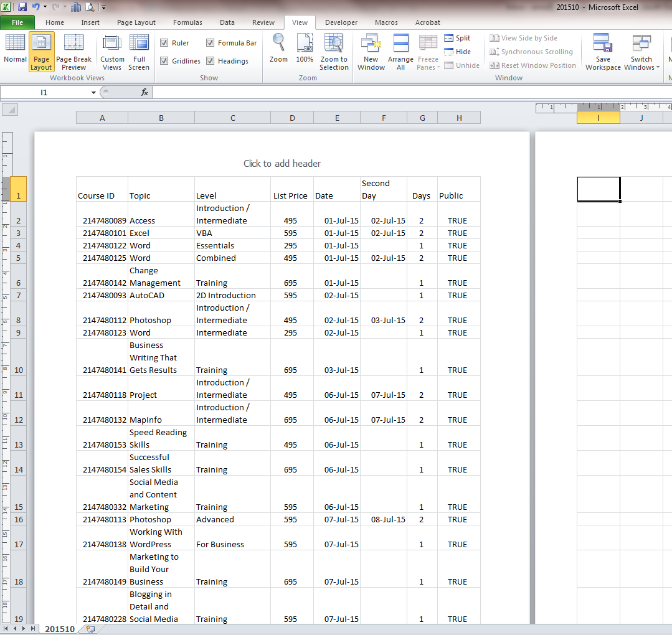The height and width of the screenshot is (635, 672).
Task: Select cell containing MapInfo
Action: [161, 413]
